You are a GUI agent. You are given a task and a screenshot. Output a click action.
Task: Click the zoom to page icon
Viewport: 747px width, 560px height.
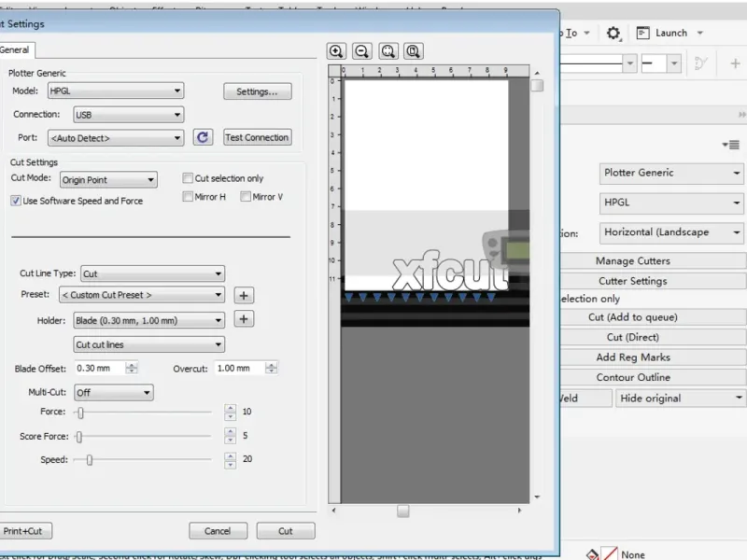413,51
